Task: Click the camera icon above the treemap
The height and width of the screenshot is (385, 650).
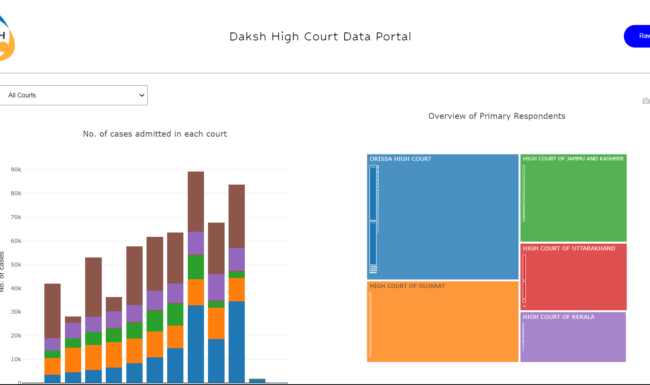Action: click(646, 101)
